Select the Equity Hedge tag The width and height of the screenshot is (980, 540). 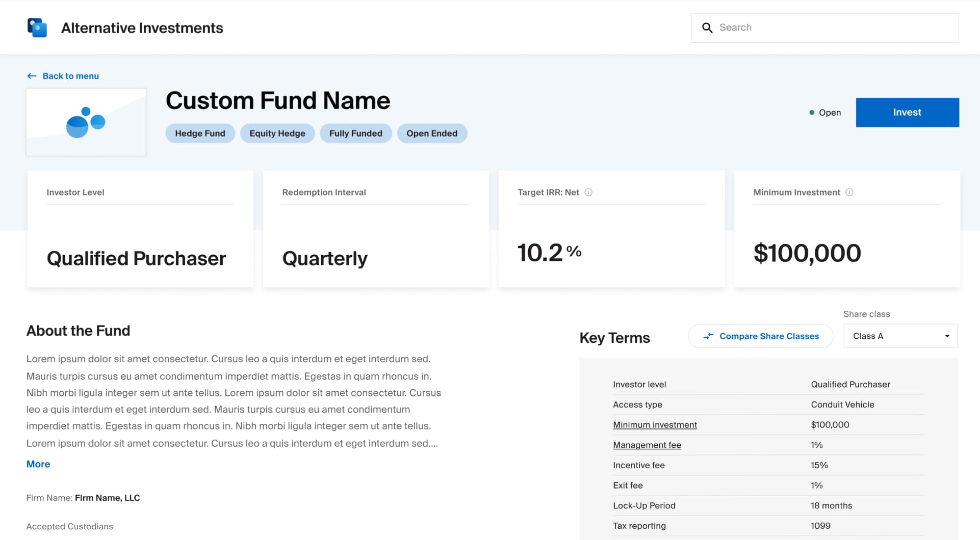[x=277, y=133]
